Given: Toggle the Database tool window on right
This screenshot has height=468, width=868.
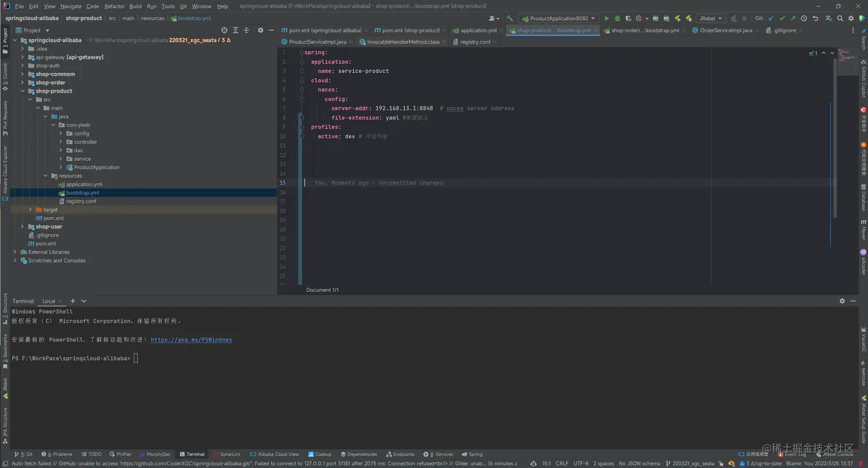Looking at the screenshot, I should [x=863, y=198].
